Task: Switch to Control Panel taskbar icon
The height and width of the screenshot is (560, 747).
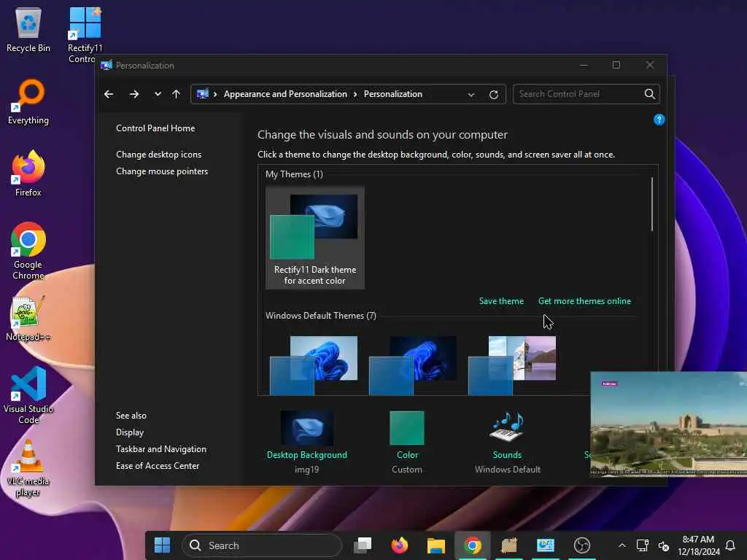Action: pos(546,545)
